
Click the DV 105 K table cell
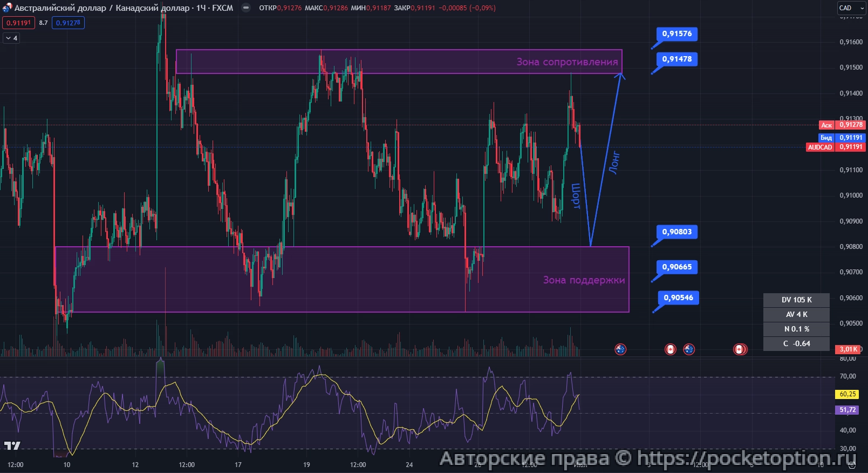[796, 300]
